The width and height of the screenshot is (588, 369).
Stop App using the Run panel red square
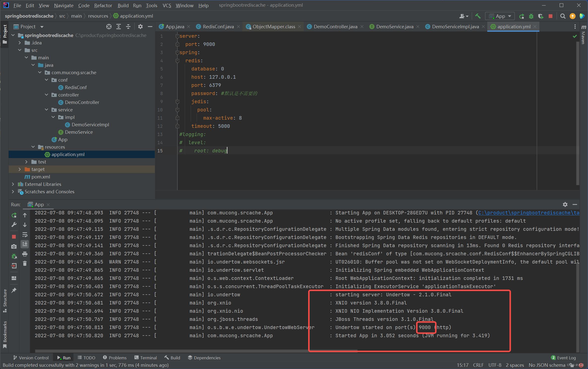[x=14, y=237]
